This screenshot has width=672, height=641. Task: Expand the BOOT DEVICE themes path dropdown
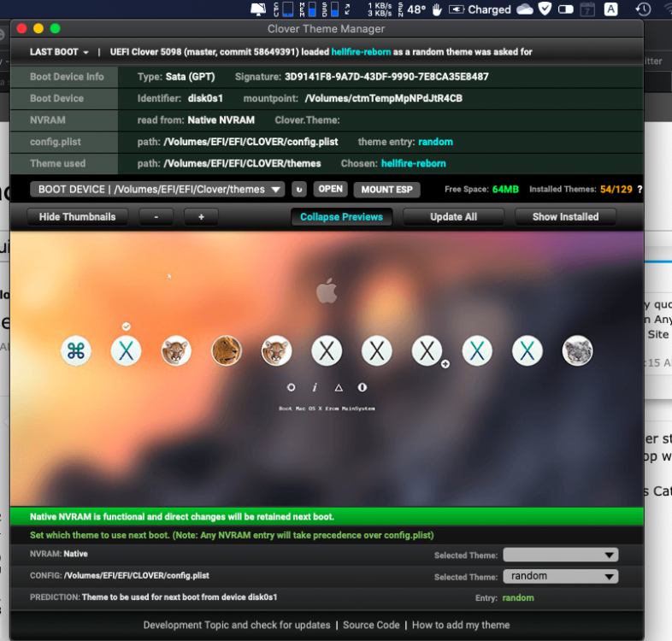(x=157, y=190)
